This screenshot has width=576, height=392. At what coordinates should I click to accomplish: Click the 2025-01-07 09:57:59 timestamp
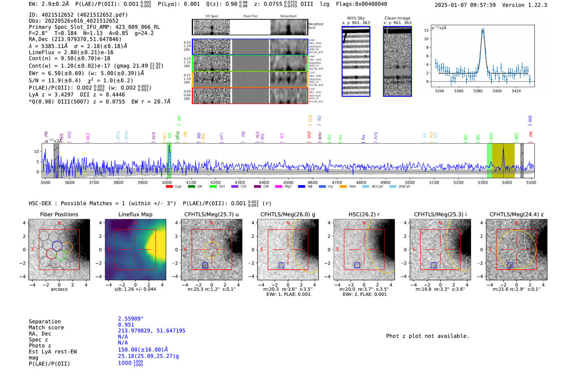tap(465, 5)
